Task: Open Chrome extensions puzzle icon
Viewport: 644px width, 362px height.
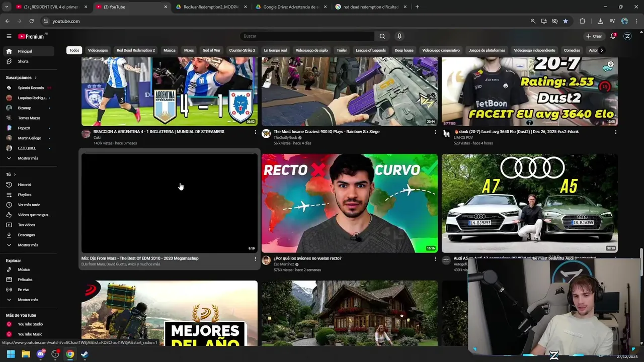Action: click(x=583, y=21)
